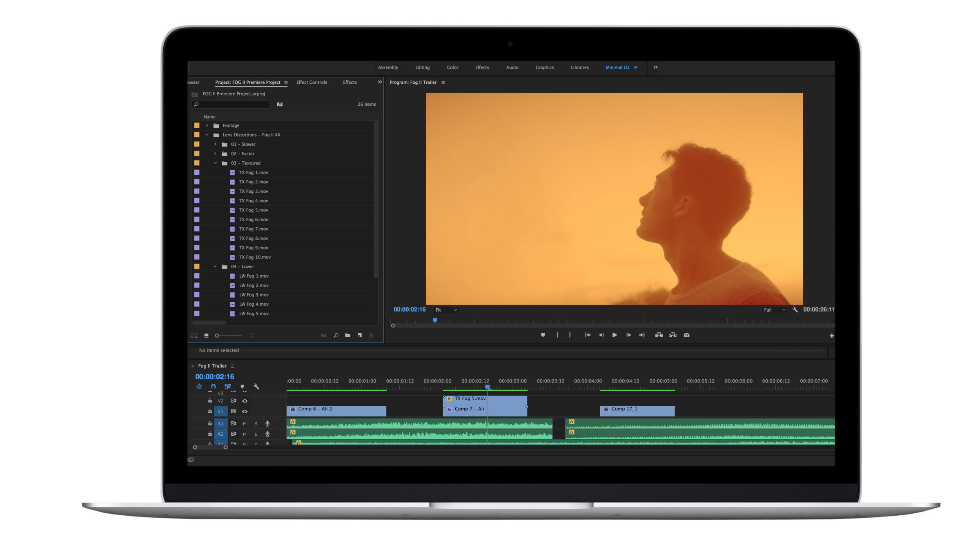Go to In point button

588,335
